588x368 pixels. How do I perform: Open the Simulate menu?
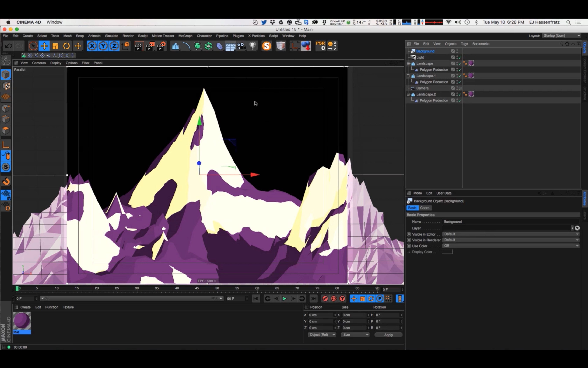tap(111, 36)
